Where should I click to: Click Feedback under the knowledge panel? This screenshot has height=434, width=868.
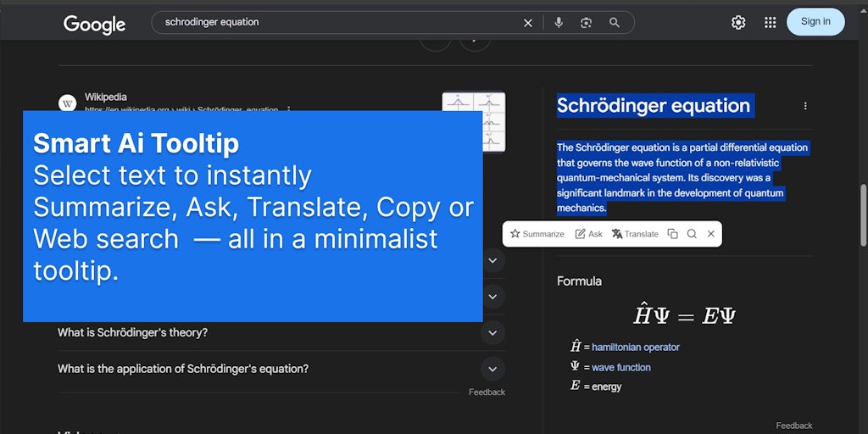[x=793, y=426]
